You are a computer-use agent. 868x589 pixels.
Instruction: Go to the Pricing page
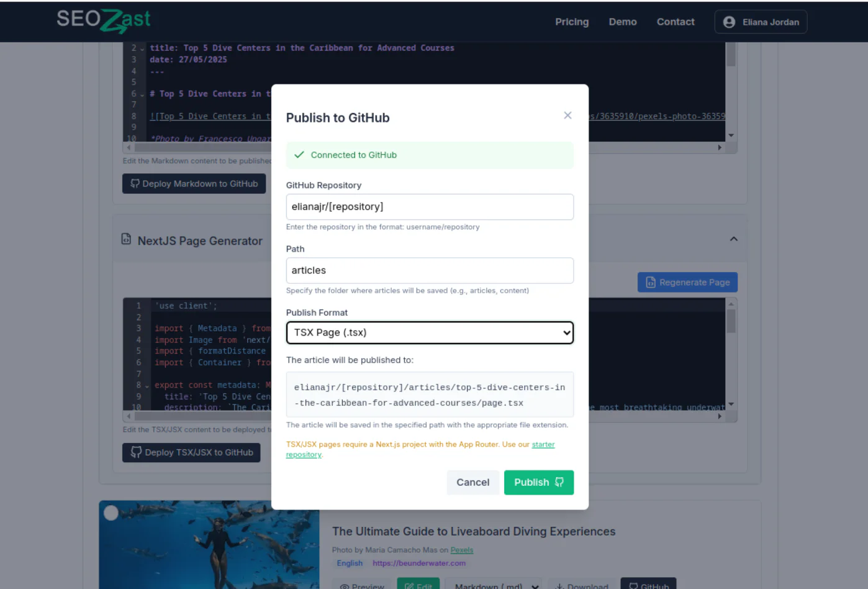click(x=571, y=22)
